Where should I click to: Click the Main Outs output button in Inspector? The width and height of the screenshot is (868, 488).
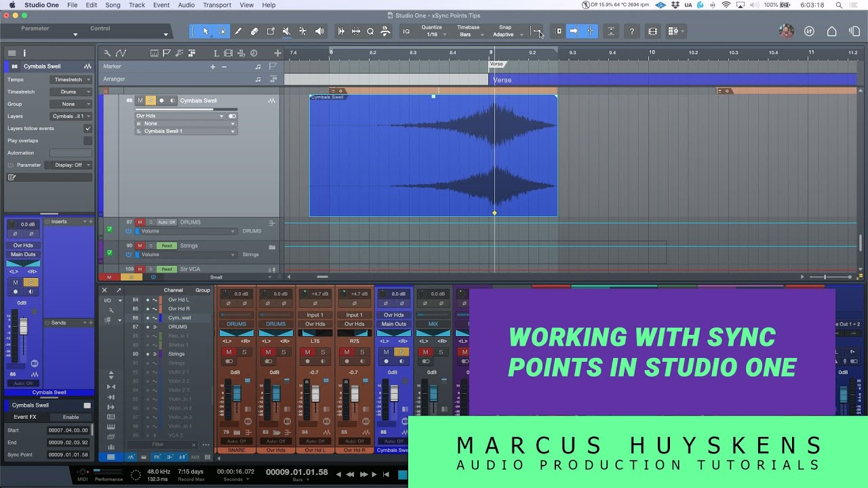(x=23, y=255)
